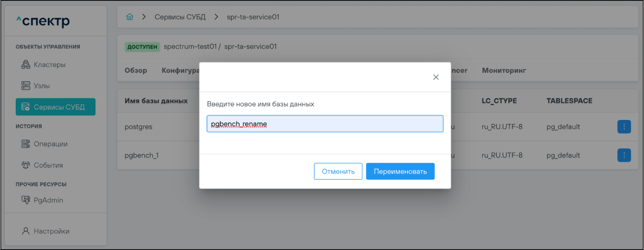This screenshot has height=250, width=644.
Task: Click the Settings (Настройки) user icon
Action: point(26,231)
